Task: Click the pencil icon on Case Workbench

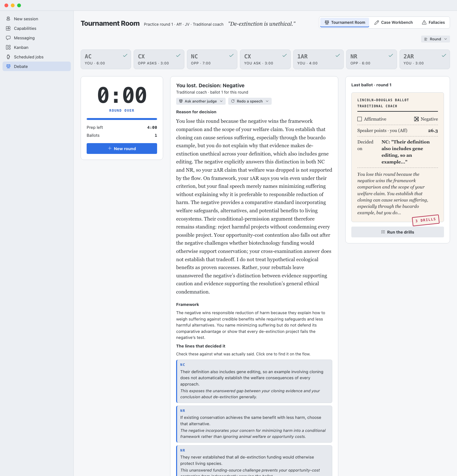Action: pos(377,23)
